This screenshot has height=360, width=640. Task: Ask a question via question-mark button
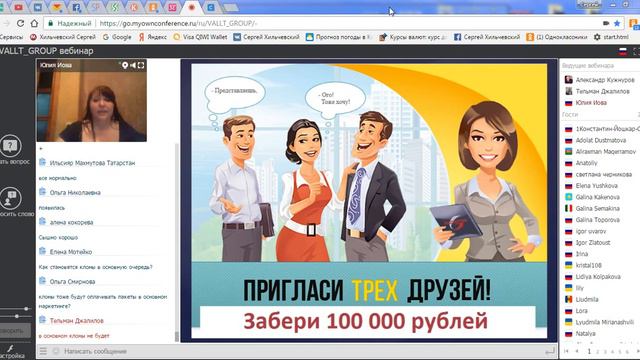(x=10, y=146)
